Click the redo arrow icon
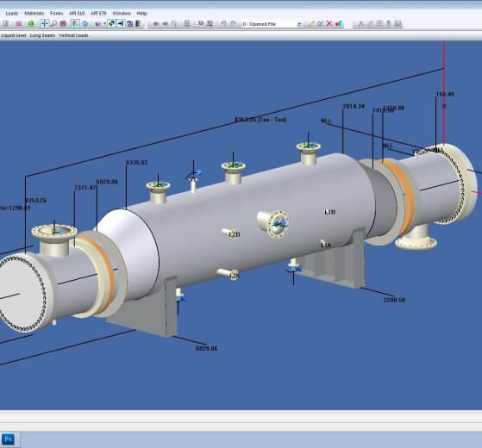Screen dimensions: 482x448 pos(233,23)
